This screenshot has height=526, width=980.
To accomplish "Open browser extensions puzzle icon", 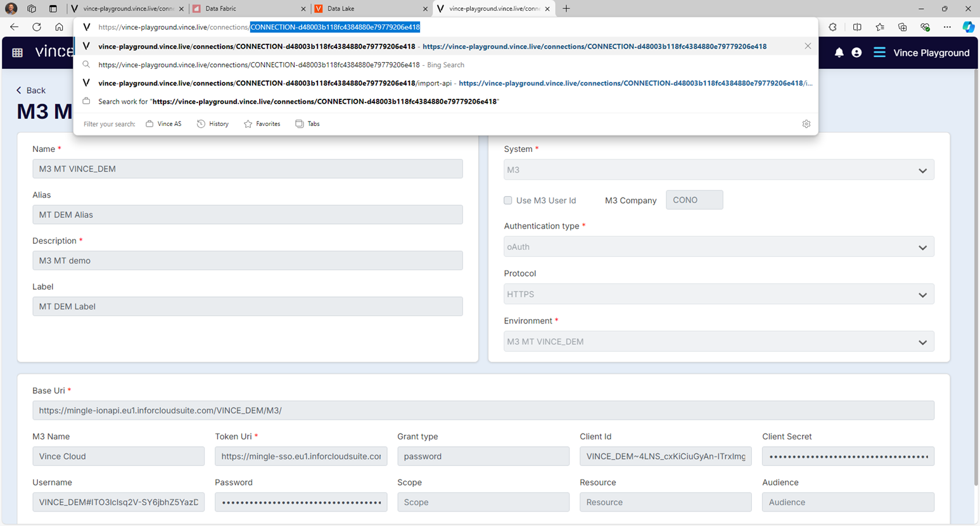I will pyautogui.click(x=832, y=27).
